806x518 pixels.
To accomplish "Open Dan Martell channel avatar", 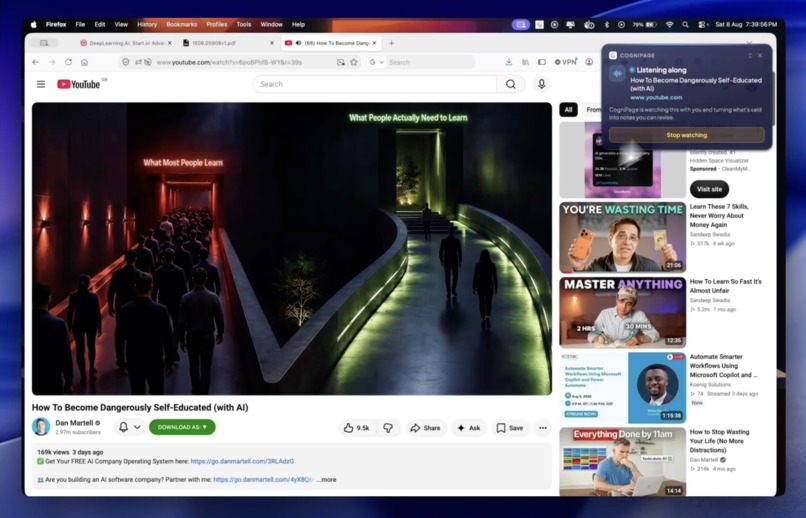I will pos(41,427).
